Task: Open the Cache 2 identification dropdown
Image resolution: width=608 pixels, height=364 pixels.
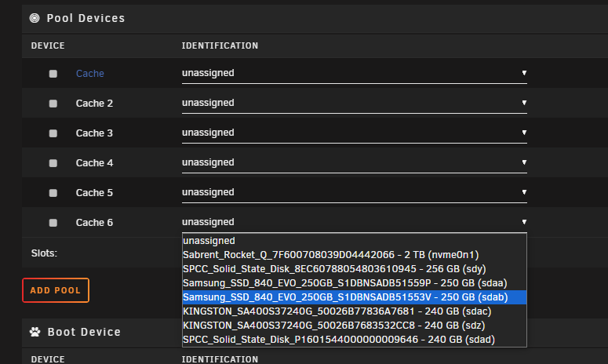Action: [355, 103]
